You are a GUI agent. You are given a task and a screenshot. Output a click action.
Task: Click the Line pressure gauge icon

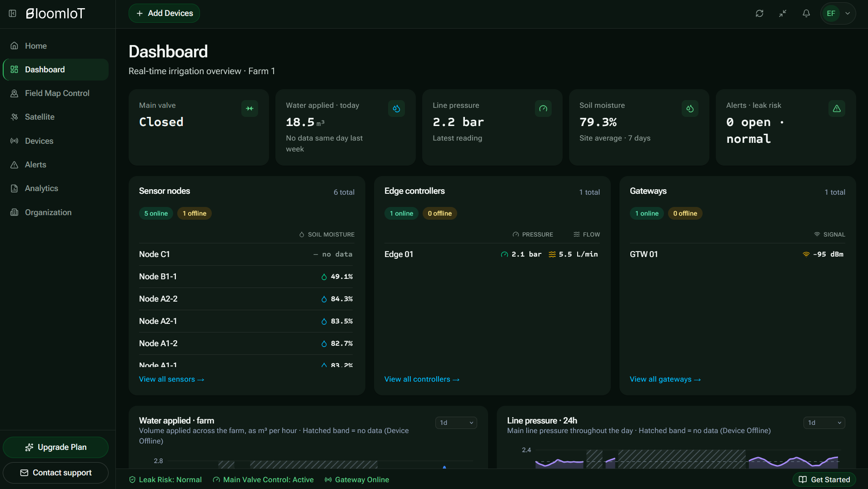pyautogui.click(x=543, y=109)
